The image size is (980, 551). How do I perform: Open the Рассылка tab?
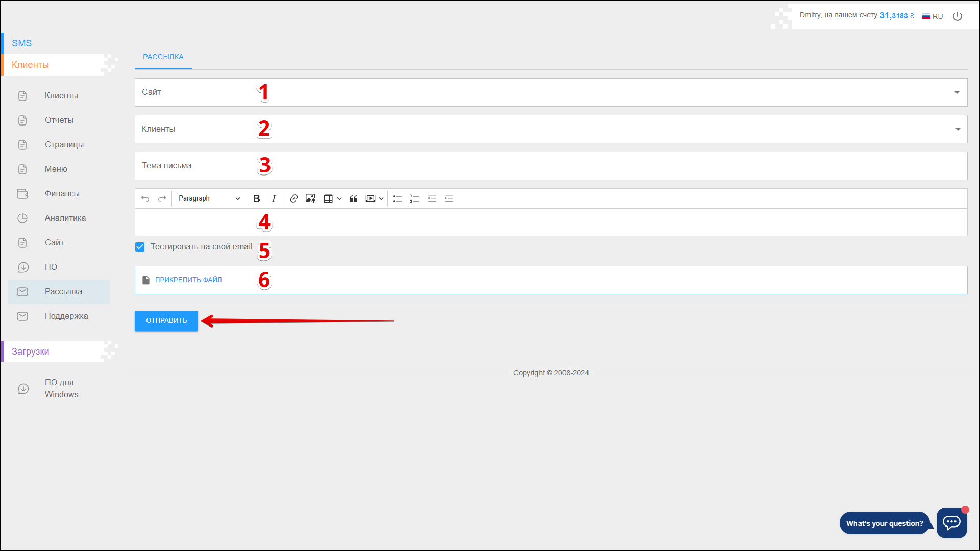pos(163,57)
